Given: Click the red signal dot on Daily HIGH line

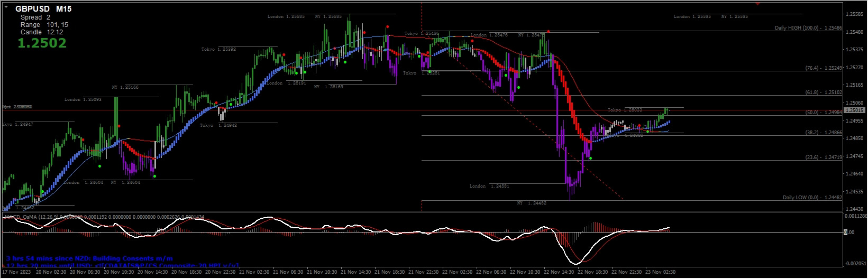Looking at the screenshot, I should [549, 31].
